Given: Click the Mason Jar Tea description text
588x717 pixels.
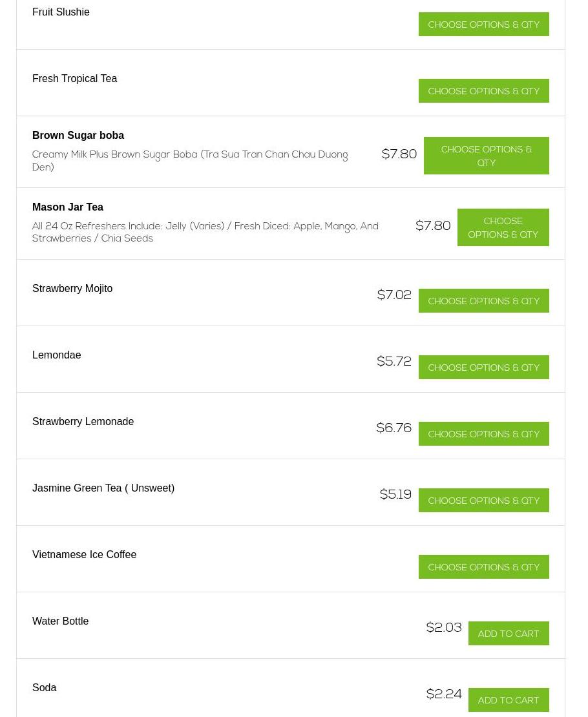Looking at the screenshot, I should point(205,233).
